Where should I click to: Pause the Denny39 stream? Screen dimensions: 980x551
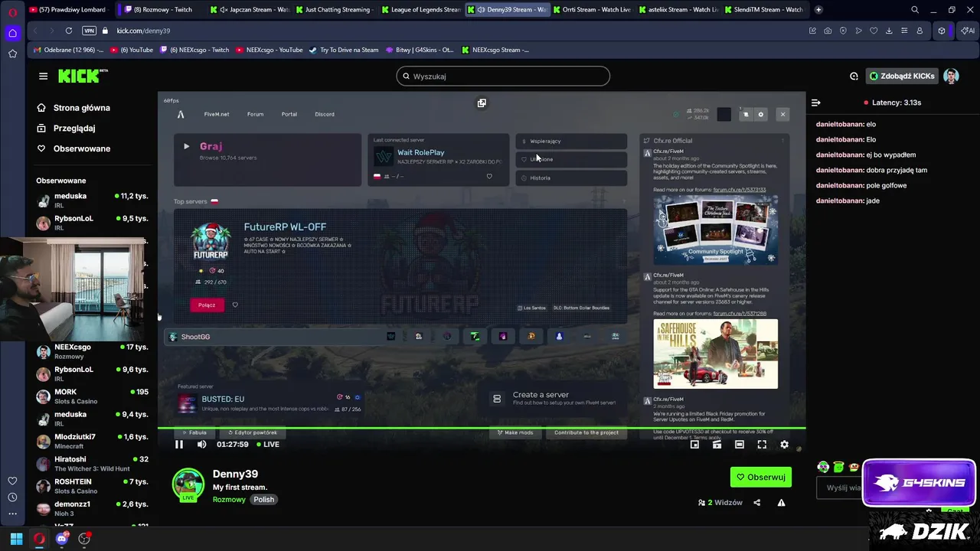pyautogui.click(x=179, y=445)
